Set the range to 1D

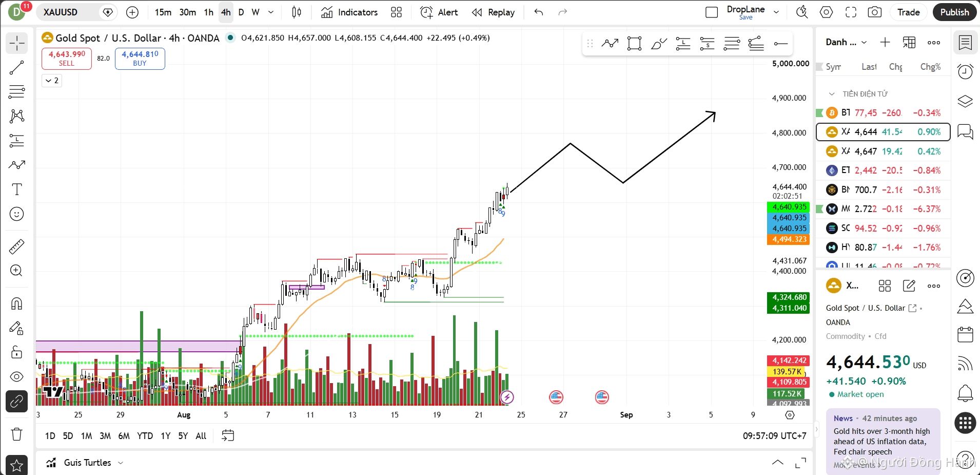click(x=50, y=436)
